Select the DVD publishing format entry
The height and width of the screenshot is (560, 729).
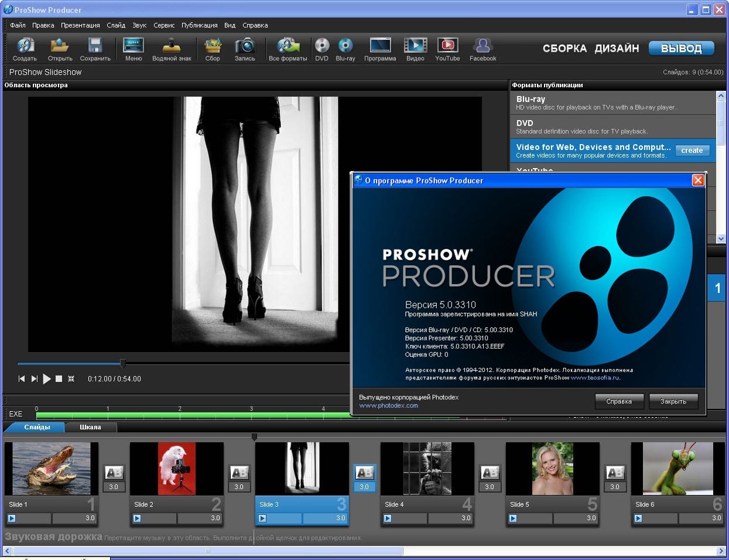(613, 127)
